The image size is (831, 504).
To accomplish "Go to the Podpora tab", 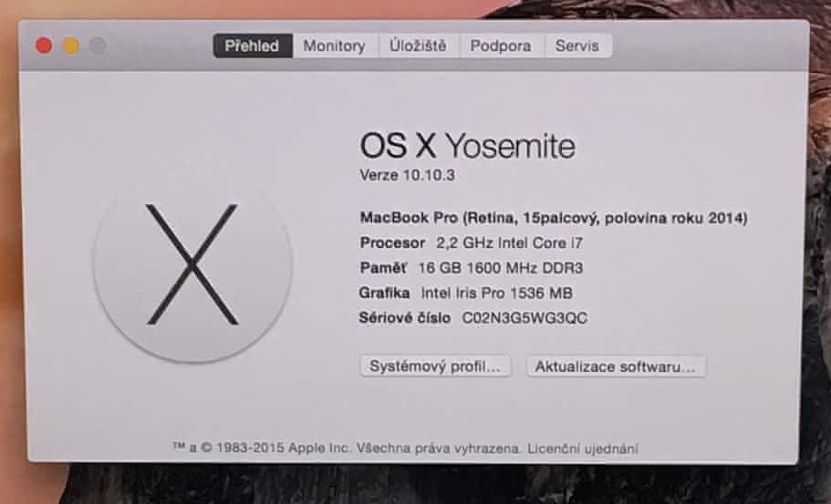I will point(502,46).
